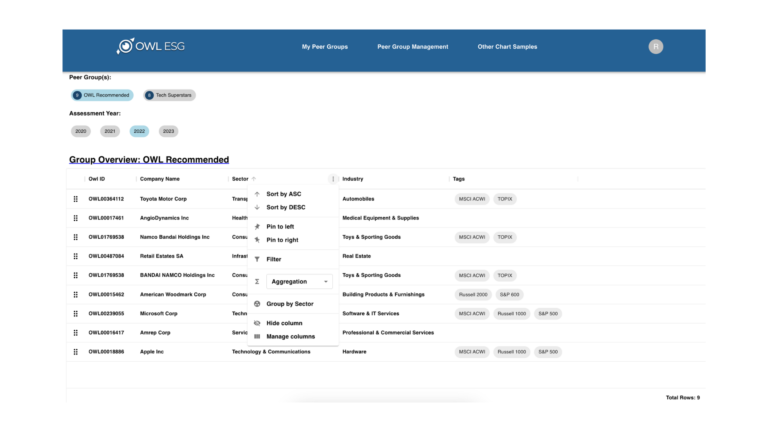The image size is (768, 432).
Task: Open the Aggregation dropdown
Action: tap(299, 282)
